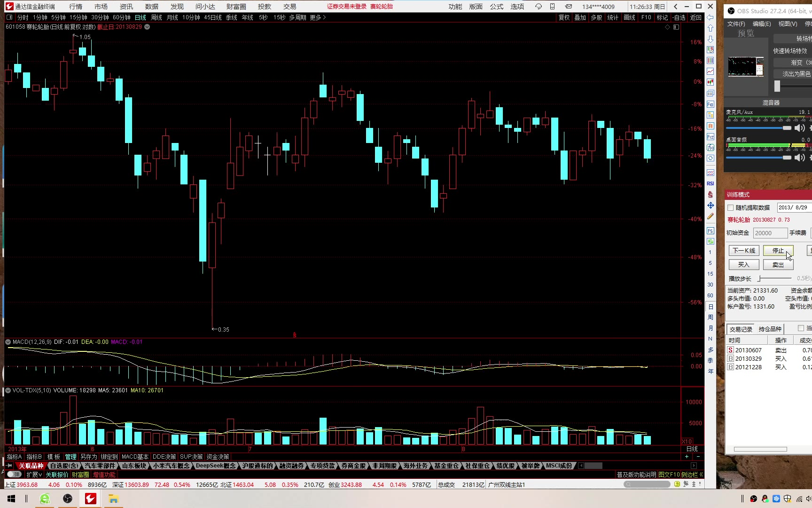Open the 资讯 menu
The width and height of the screenshot is (812, 508).
pos(126,7)
